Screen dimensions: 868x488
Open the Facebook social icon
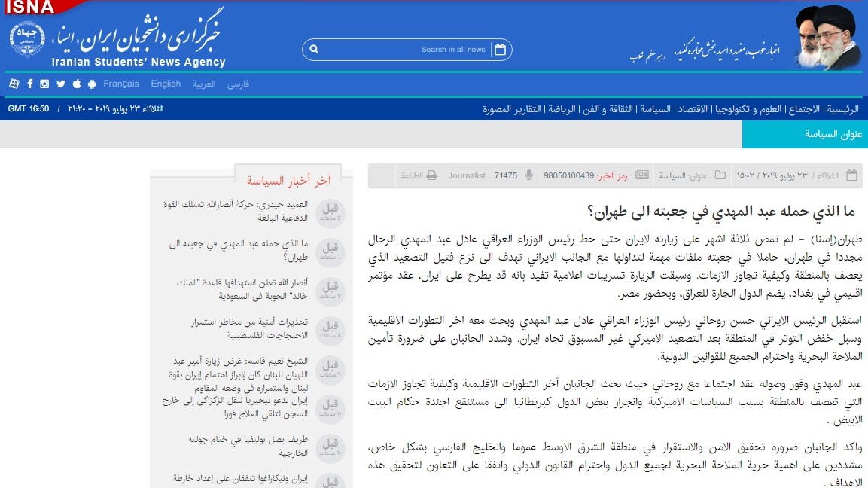coord(30,84)
